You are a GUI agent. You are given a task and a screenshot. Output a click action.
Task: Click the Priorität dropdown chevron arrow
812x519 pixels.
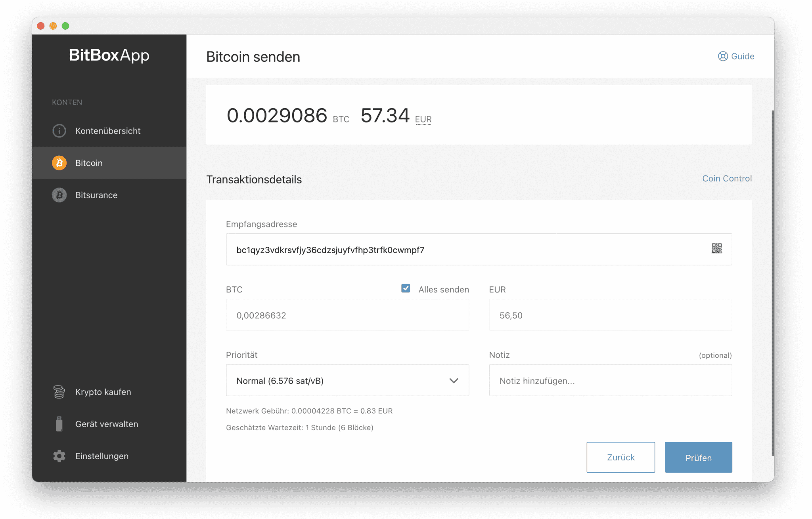pyautogui.click(x=454, y=381)
